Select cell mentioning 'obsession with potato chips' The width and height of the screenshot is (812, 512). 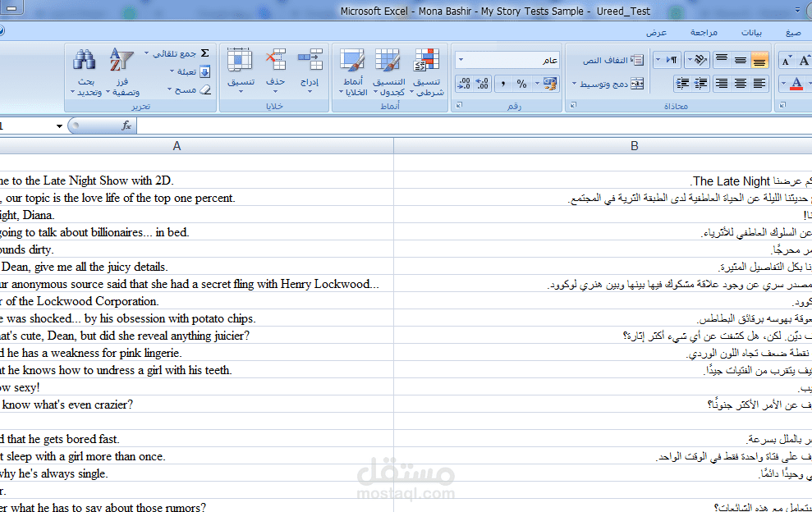(x=197, y=318)
